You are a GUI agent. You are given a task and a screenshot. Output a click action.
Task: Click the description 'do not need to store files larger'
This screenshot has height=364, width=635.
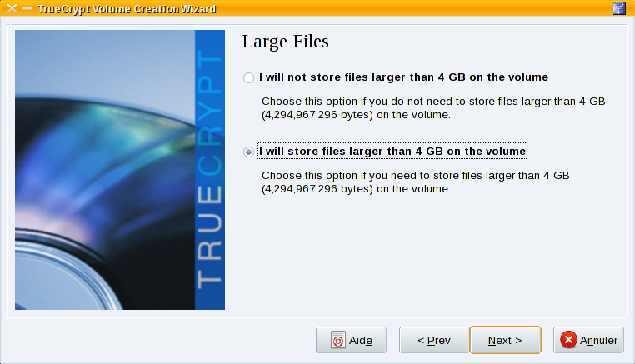pyautogui.click(x=433, y=107)
